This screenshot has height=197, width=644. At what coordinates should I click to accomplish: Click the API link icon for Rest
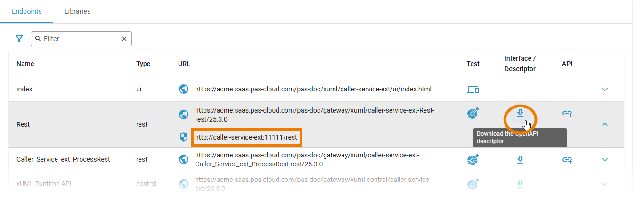click(567, 113)
